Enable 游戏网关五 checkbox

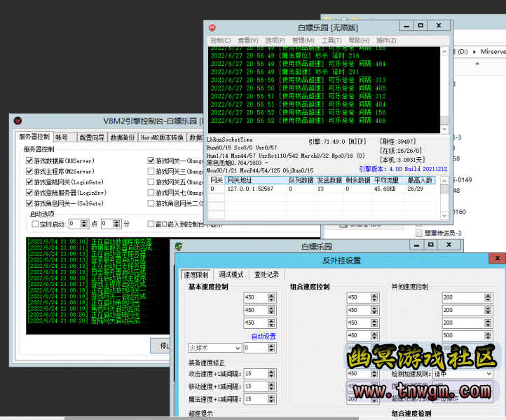click(x=151, y=182)
